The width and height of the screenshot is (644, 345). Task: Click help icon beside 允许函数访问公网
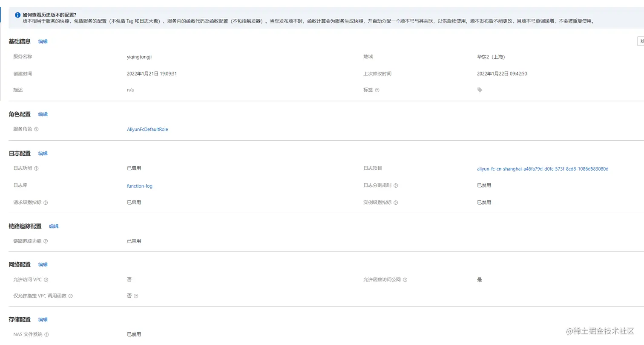point(405,280)
